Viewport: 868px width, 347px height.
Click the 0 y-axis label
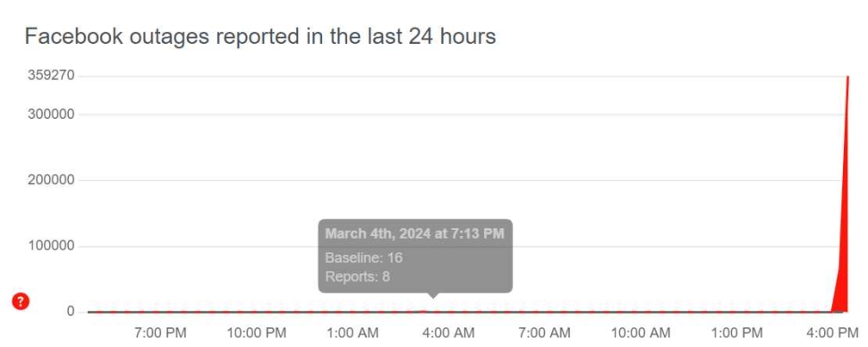tap(71, 311)
